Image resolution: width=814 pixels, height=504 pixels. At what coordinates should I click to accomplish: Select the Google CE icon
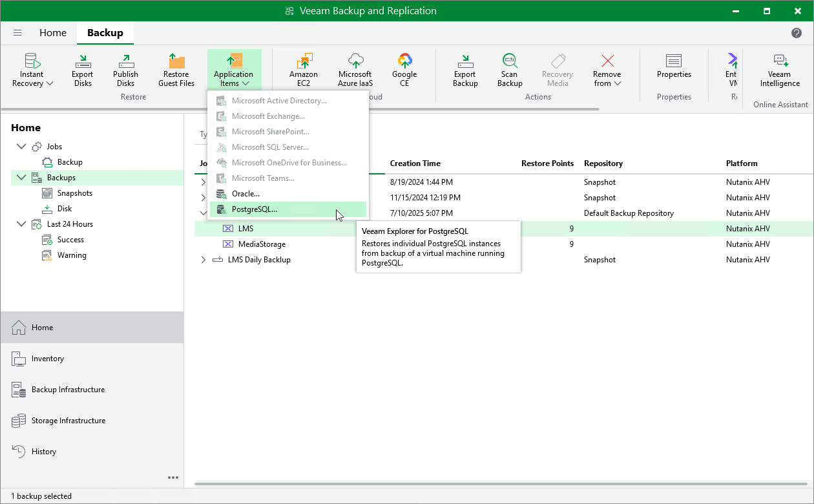coord(404,68)
